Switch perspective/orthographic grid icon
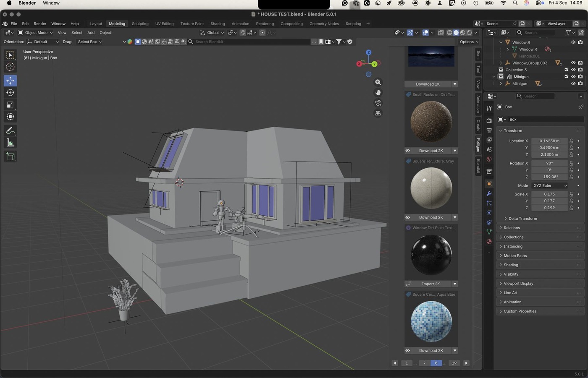 [378, 113]
